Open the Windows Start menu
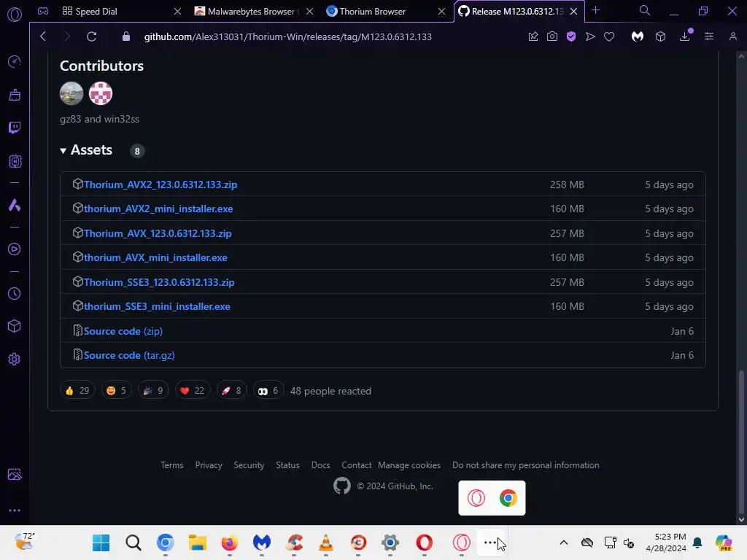This screenshot has width=747, height=560. click(x=101, y=542)
